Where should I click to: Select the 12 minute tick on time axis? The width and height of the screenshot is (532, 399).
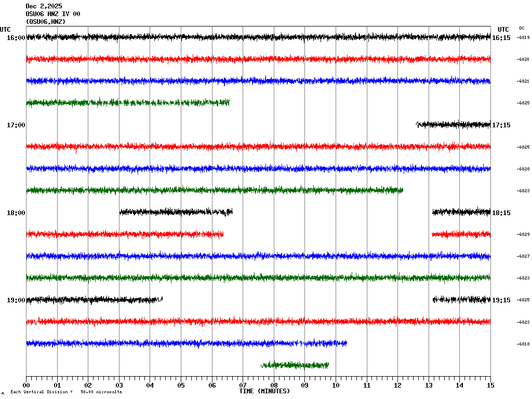[397, 385]
